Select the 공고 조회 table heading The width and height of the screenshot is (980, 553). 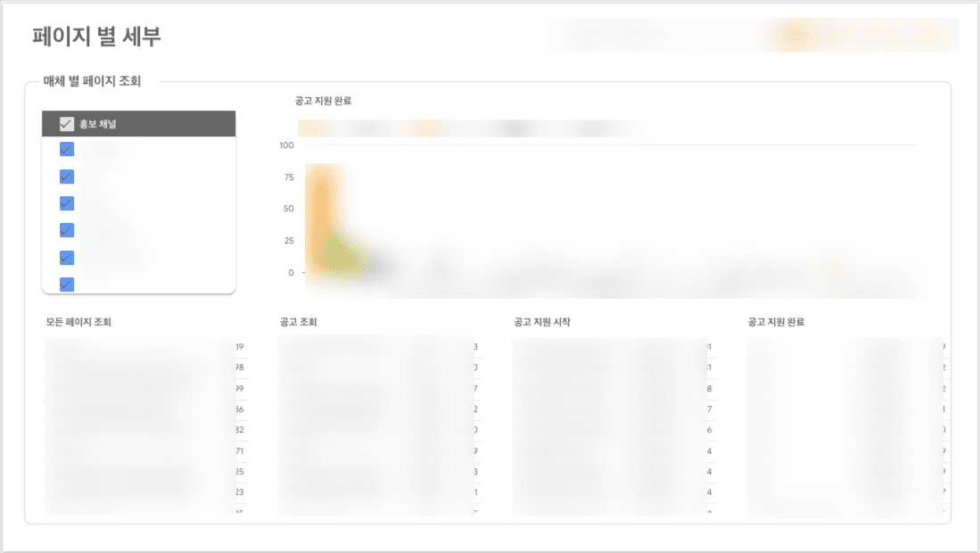click(298, 322)
